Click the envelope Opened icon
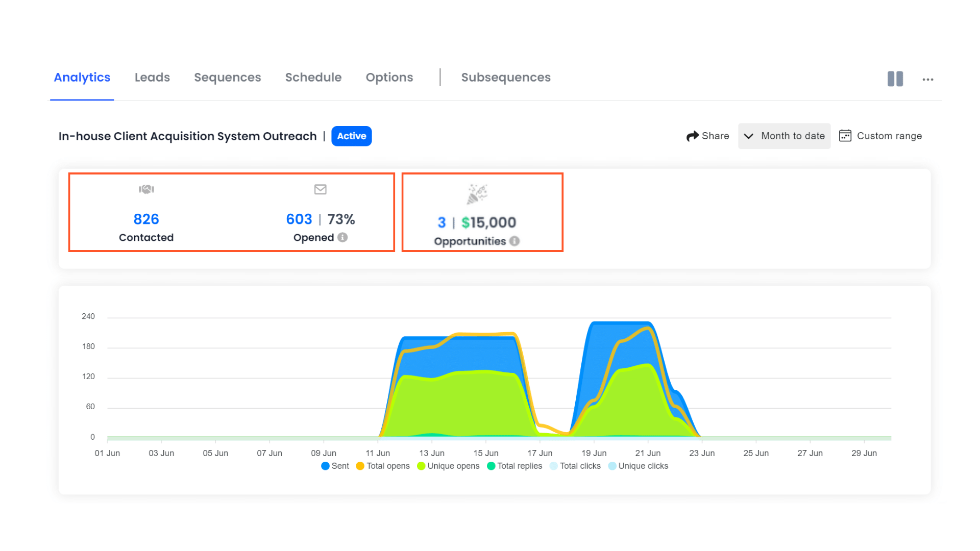The height and width of the screenshot is (551, 980). pyautogui.click(x=321, y=189)
